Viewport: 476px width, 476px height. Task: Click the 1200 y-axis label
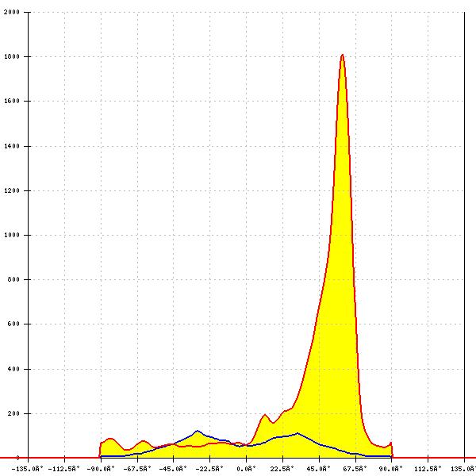(12, 190)
